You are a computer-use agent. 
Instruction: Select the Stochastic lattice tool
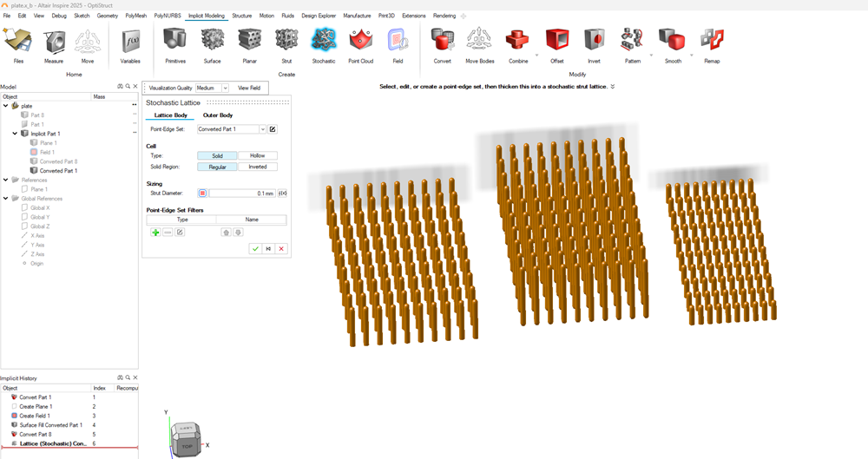coord(324,40)
